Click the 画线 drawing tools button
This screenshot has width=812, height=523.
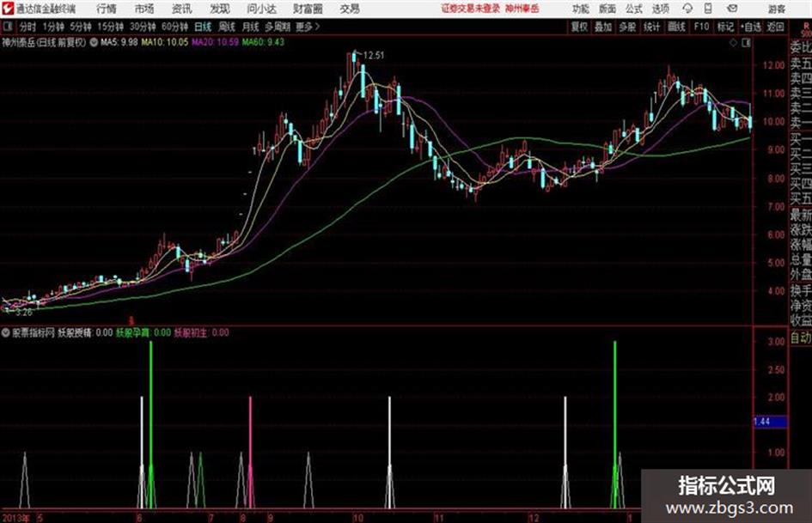(676, 27)
